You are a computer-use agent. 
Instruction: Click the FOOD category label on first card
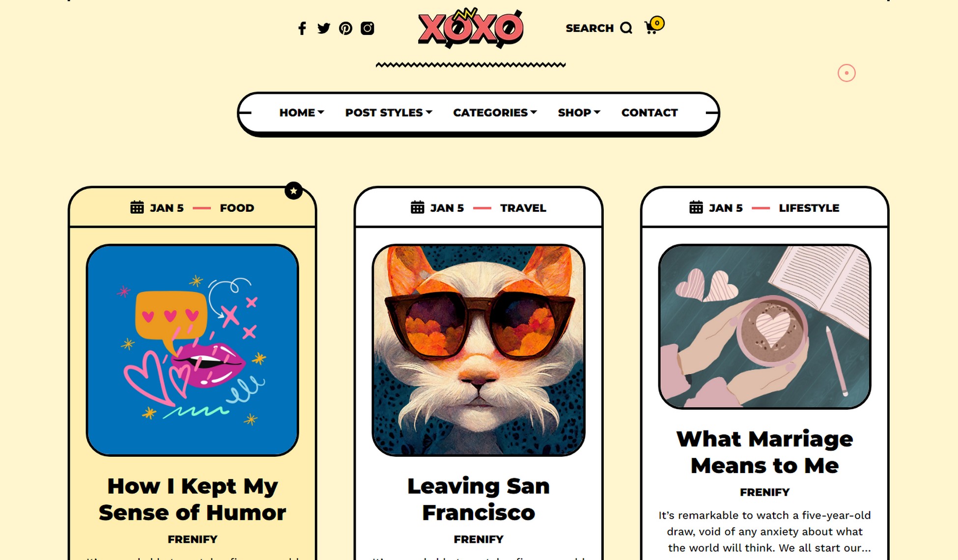coord(237,208)
